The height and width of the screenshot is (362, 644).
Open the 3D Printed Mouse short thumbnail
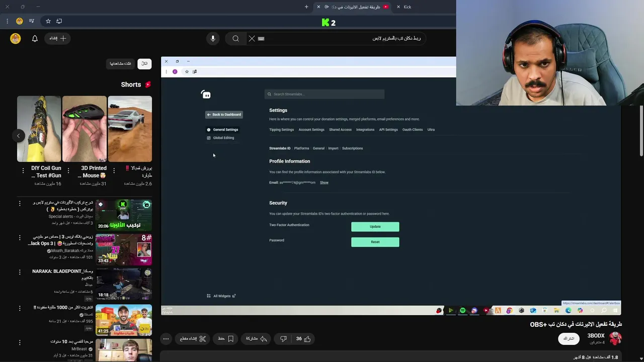point(84,129)
